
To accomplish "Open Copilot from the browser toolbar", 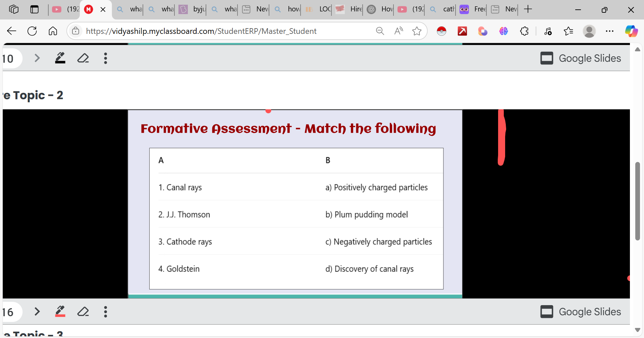I will 632,31.
